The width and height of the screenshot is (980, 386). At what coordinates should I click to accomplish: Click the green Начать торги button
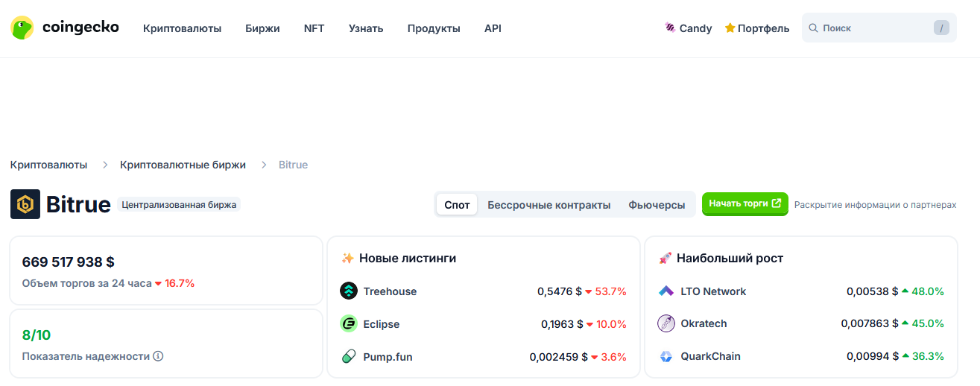click(x=745, y=203)
